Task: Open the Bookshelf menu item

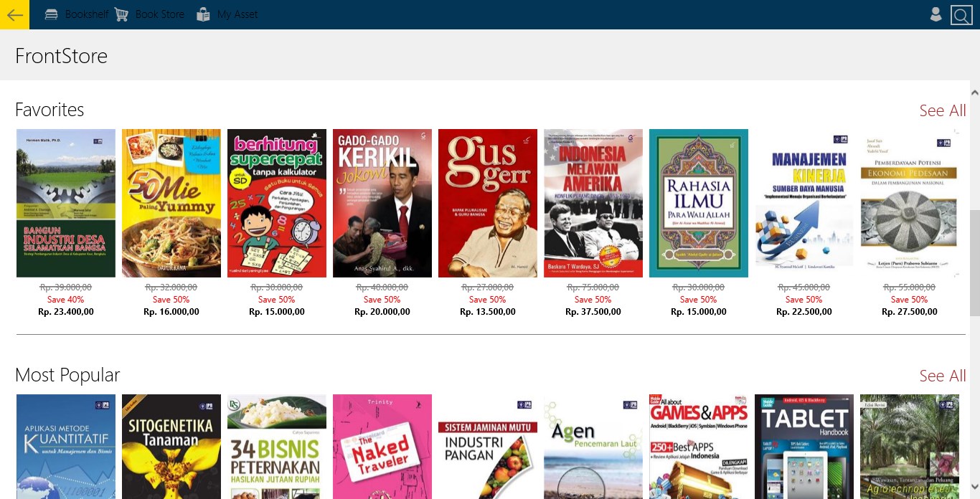Action: [87, 14]
